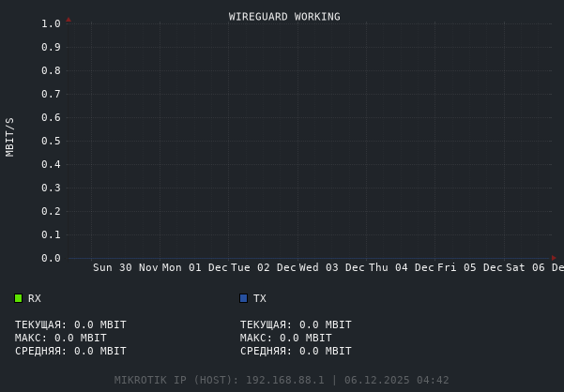
Task: Click the Wed 03 Dec date label
Action: (332, 267)
